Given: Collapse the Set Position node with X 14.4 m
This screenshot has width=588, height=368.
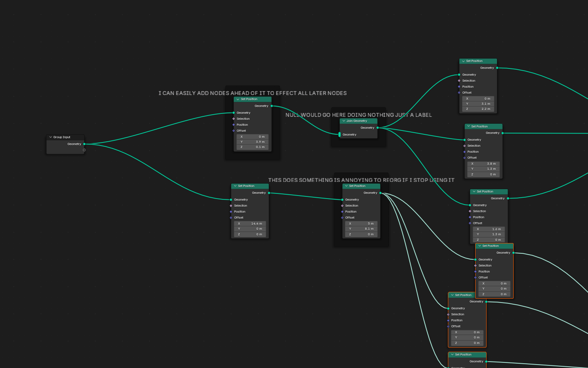Looking at the screenshot, I should pyautogui.click(x=235, y=186).
